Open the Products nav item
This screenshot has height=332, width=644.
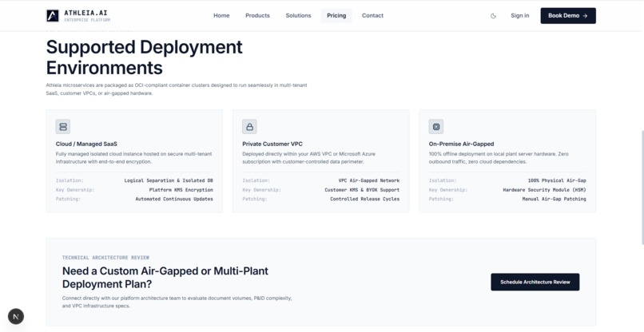(x=257, y=16)
